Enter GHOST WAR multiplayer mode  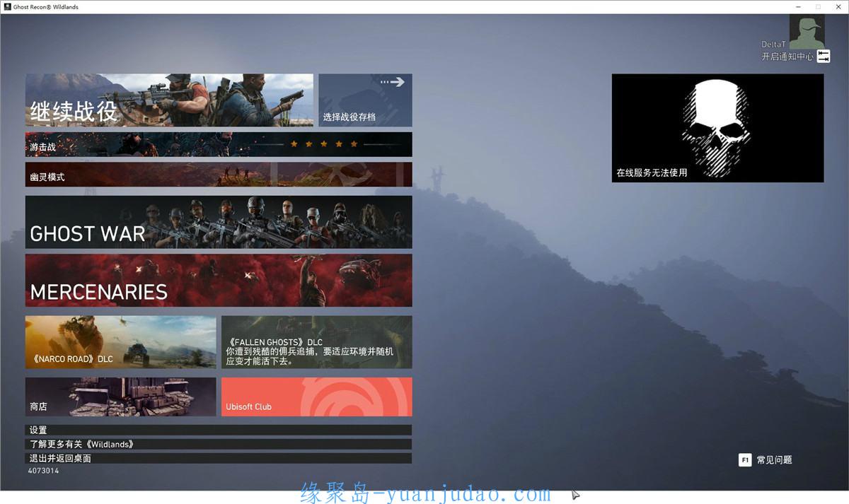pyautogui.click(x=219, y=222)
